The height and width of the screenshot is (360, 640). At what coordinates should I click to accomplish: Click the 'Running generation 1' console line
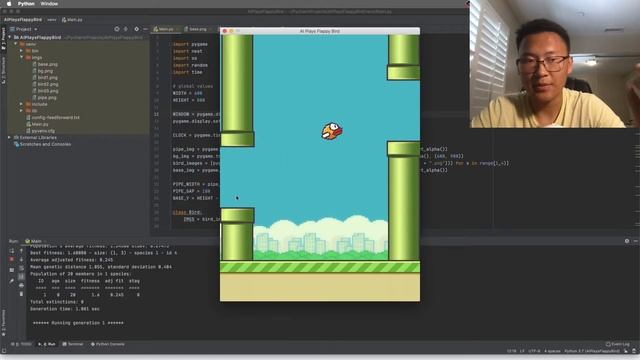[x=78, y=323]
